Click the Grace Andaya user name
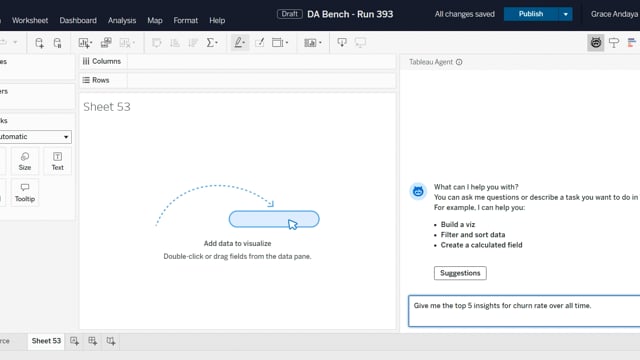The width and height of the screenshot is (640, 360). click(614, 14)
